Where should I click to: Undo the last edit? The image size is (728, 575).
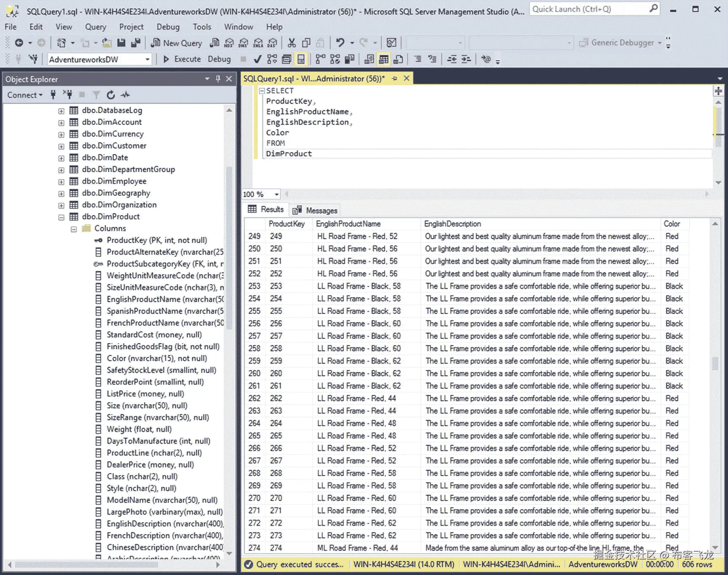[x=341, y=43]
